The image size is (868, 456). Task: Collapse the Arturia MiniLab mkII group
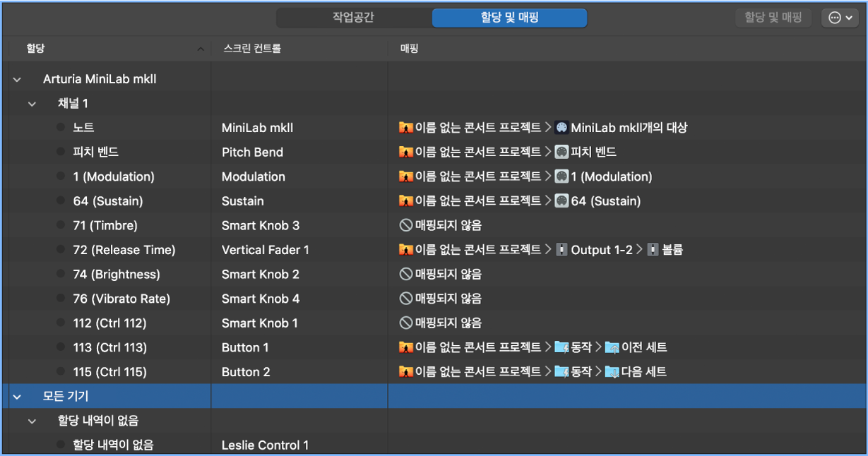click(17, 80)
